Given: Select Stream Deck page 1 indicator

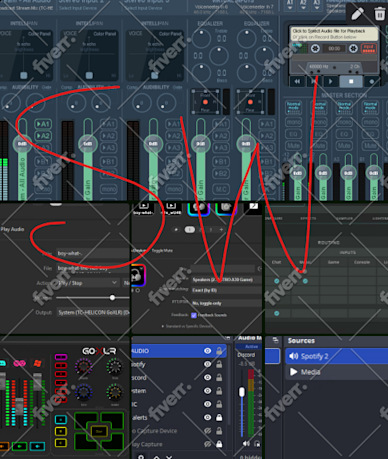Looking at the screenshot, I should point(190,230).
